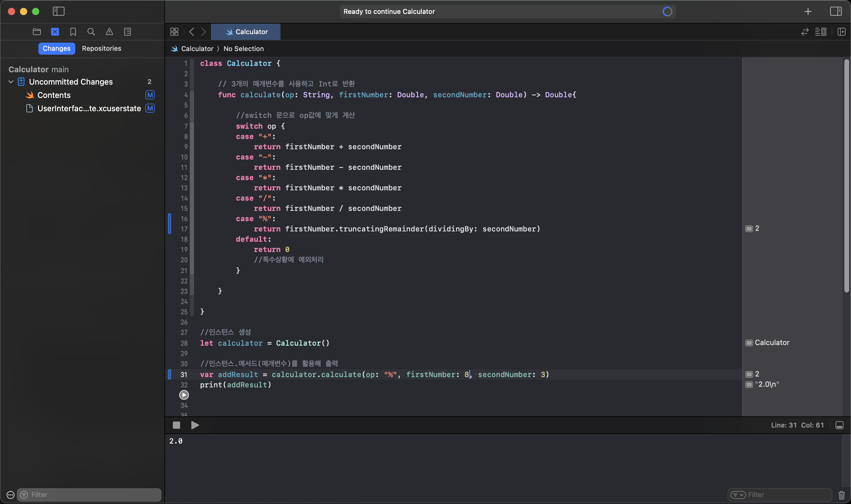The image size is (851, 504).
Task: Open the related items grid menu
Action: [x=174, y=32]
